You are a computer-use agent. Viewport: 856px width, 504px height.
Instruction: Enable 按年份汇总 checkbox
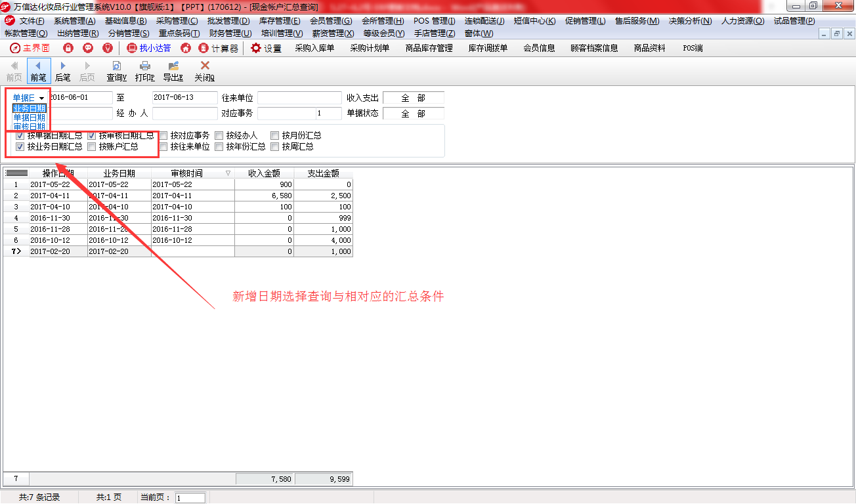click(x=219, y=147)
